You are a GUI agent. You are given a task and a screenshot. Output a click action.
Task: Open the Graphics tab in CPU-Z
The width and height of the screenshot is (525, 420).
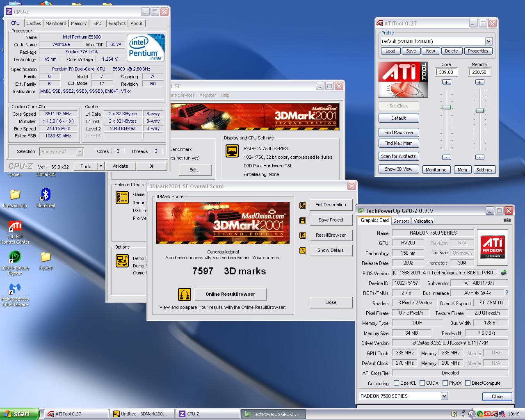click(x=117, y=23)
